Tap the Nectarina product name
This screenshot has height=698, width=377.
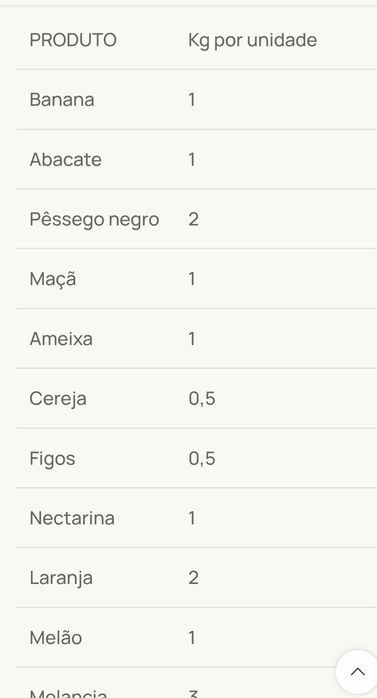(x=72, y=518)
